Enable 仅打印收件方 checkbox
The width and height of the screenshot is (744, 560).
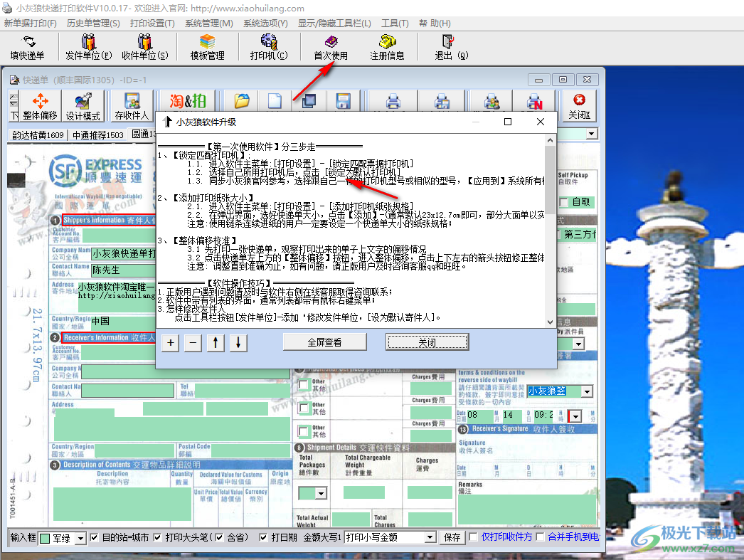473,537
